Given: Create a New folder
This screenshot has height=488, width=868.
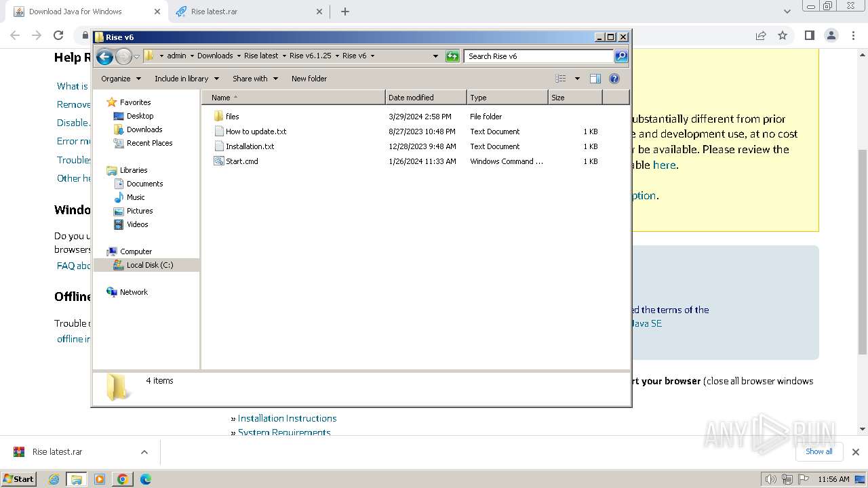Looking at the screenshot, I should click(309, 79).
